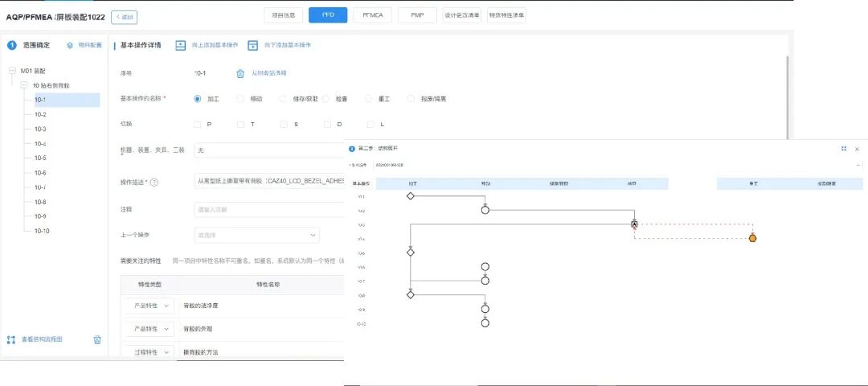The width and height of the screenshot is (868, 386).
Task: Select the orange hexagon node on row 10-4
Action: point(752,238)
